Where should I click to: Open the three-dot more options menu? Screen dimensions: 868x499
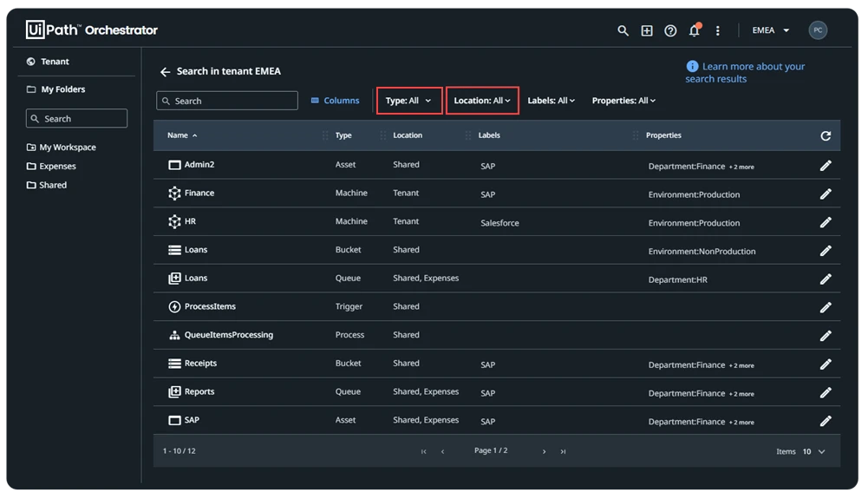718,30
